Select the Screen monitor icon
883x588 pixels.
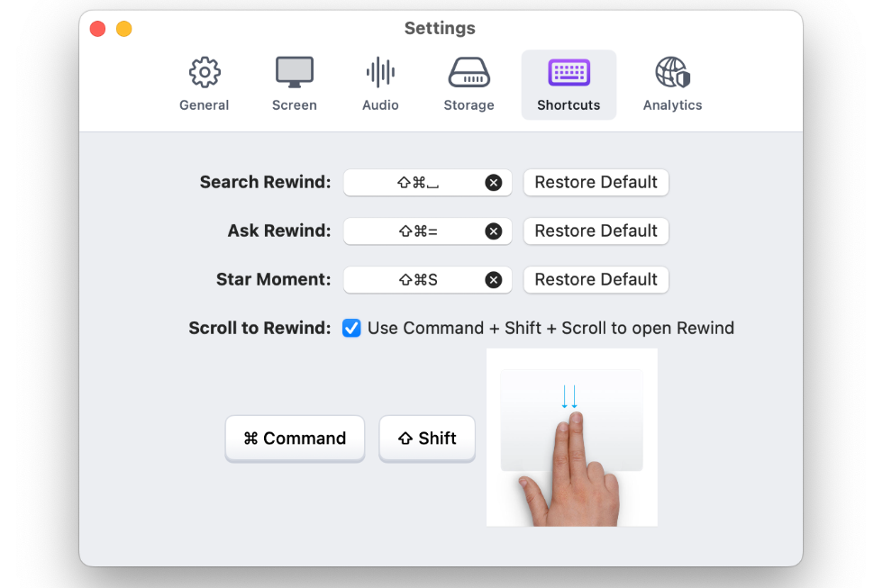coord(295,72)
